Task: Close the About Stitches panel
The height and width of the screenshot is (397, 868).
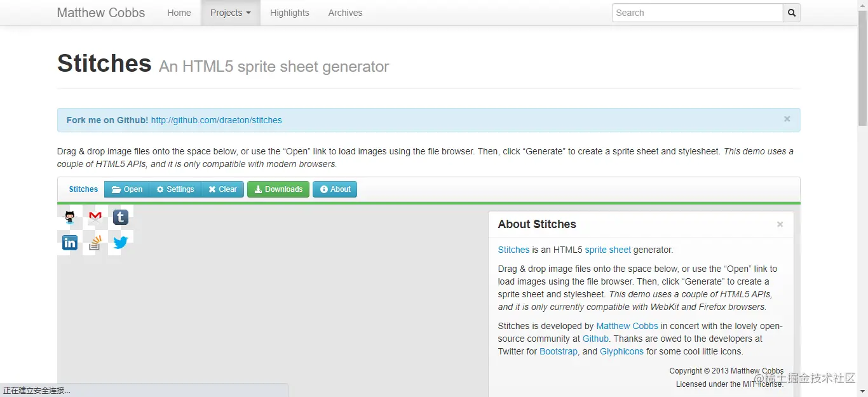Action: click(780, 224)
